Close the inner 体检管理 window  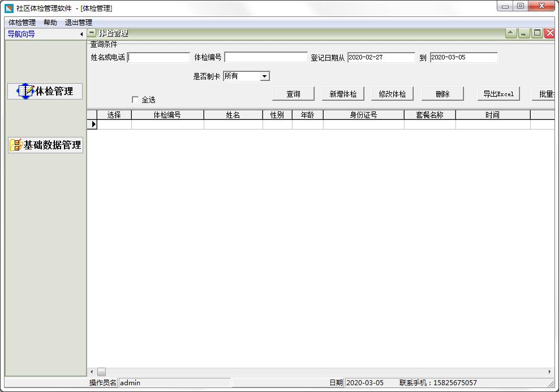tap(550, 33)
